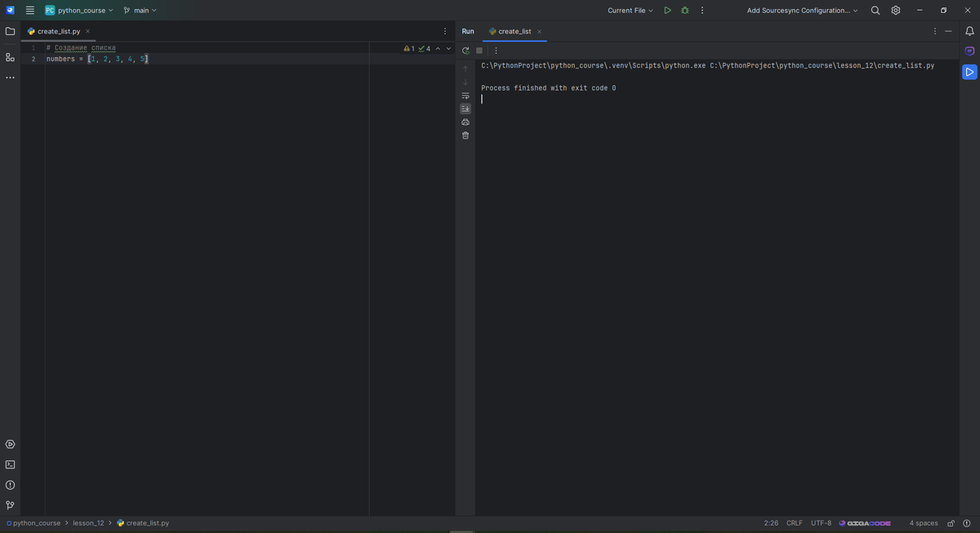
Task: Open UTF-8 encoding selector
Action: pyautogui.click(x=821, y=523)
